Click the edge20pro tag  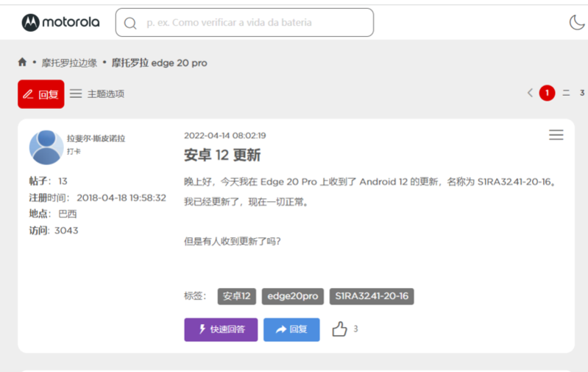[292, 296]
